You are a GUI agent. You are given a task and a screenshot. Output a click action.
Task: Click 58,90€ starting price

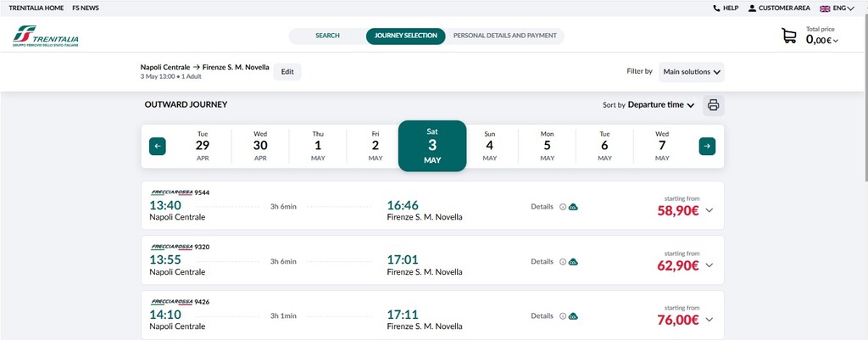[678, 210]
